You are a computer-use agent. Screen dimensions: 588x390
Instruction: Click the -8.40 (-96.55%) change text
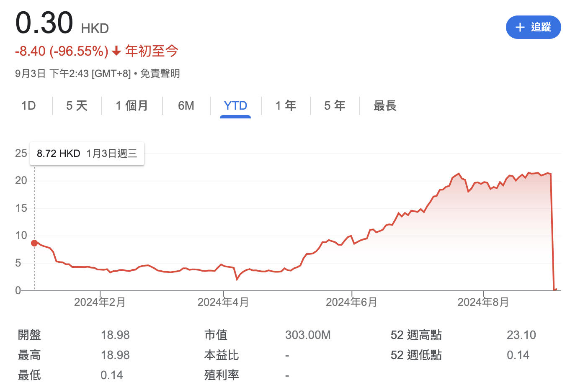(x=62, y=51)
